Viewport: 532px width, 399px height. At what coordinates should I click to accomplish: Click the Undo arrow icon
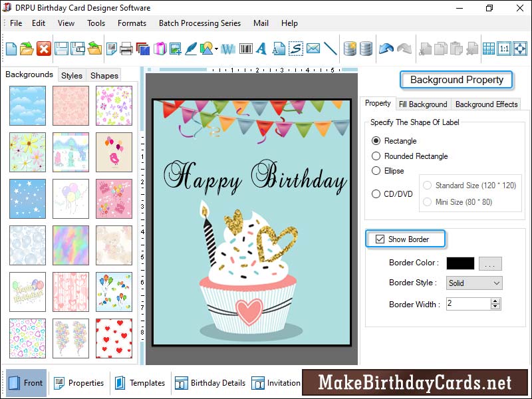pos(386,48)
